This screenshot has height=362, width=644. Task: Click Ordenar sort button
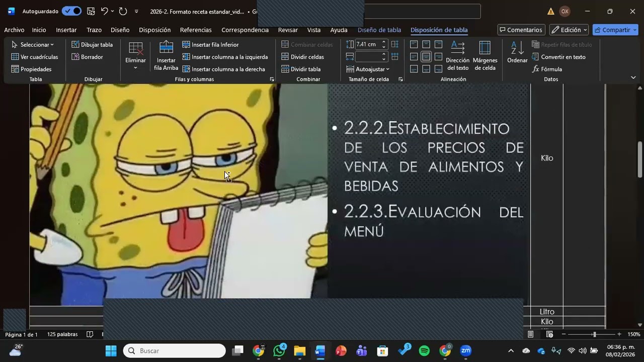pos(517,52)
